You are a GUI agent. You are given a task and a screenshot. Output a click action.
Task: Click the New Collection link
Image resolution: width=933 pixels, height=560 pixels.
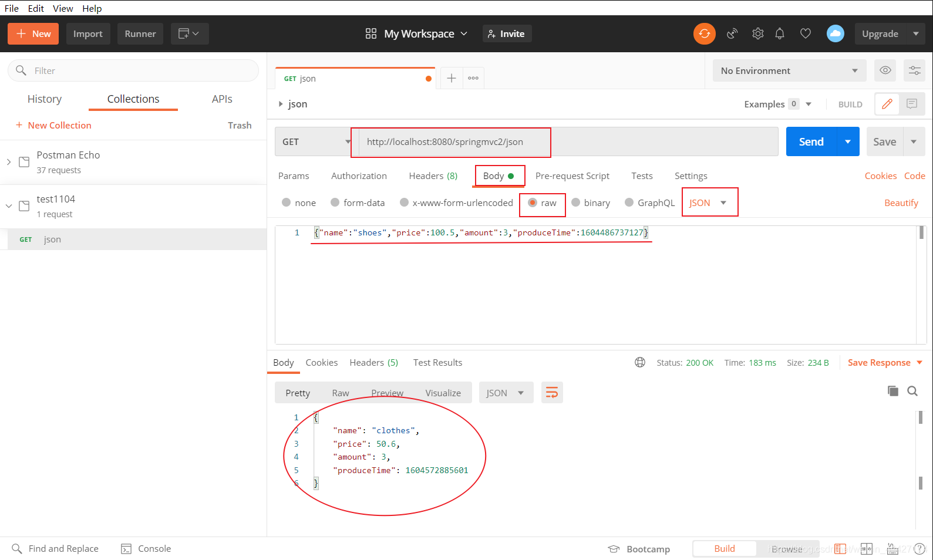pos(53,125)
